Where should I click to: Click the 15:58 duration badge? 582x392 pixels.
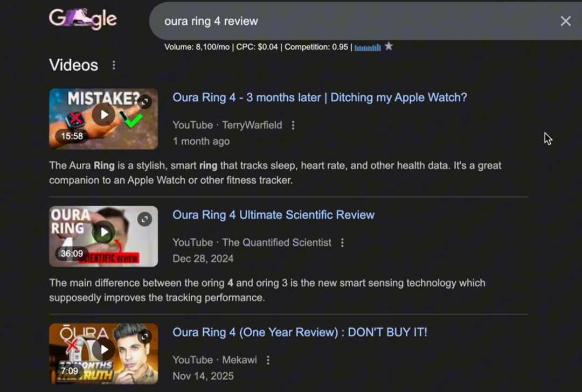click(72, 136)
